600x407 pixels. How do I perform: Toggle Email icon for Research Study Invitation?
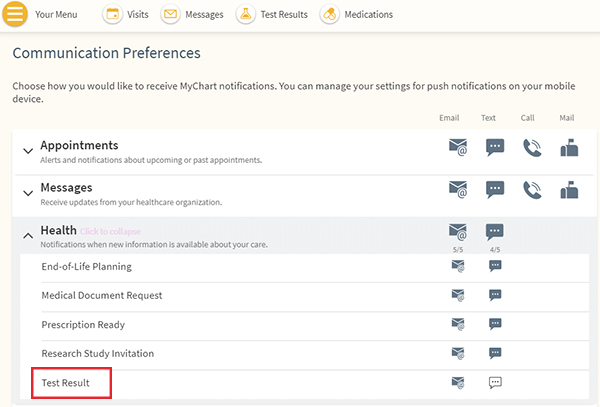pos(458,353)
